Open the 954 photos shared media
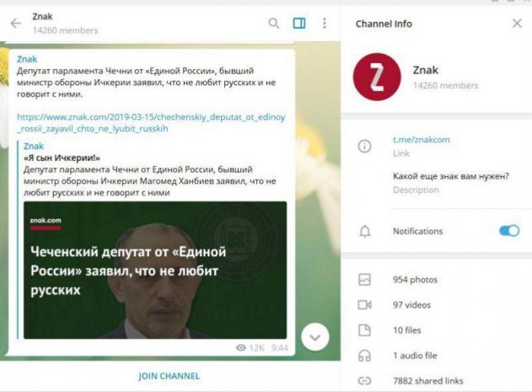Screen dimensions: 532x392 415,280
